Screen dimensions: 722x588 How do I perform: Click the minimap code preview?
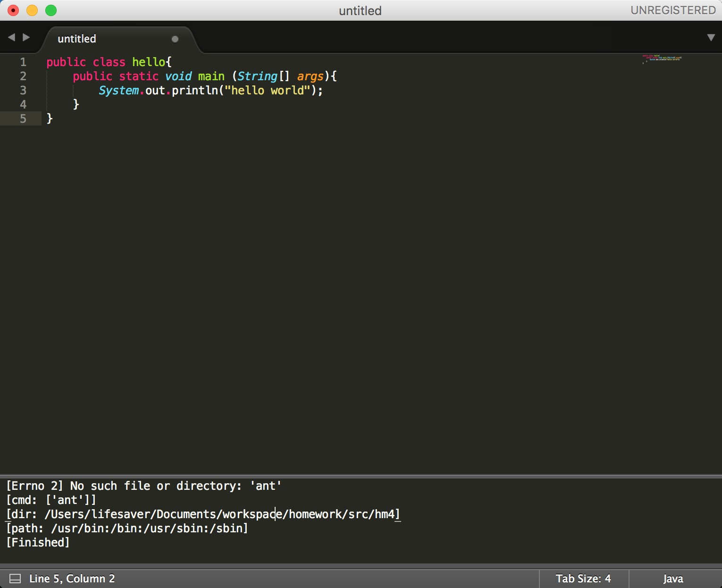pyautogui.click(x=662, y=59)
